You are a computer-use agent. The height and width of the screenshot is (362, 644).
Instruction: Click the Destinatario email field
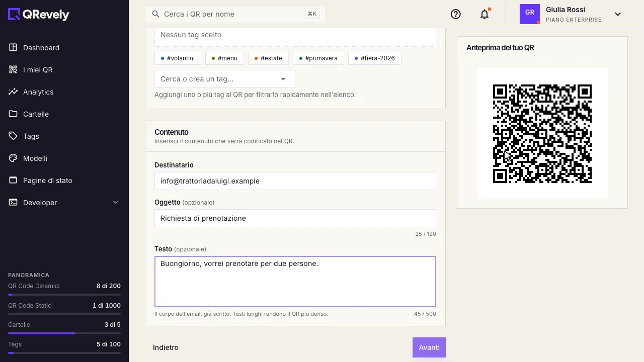coord(295,181)
